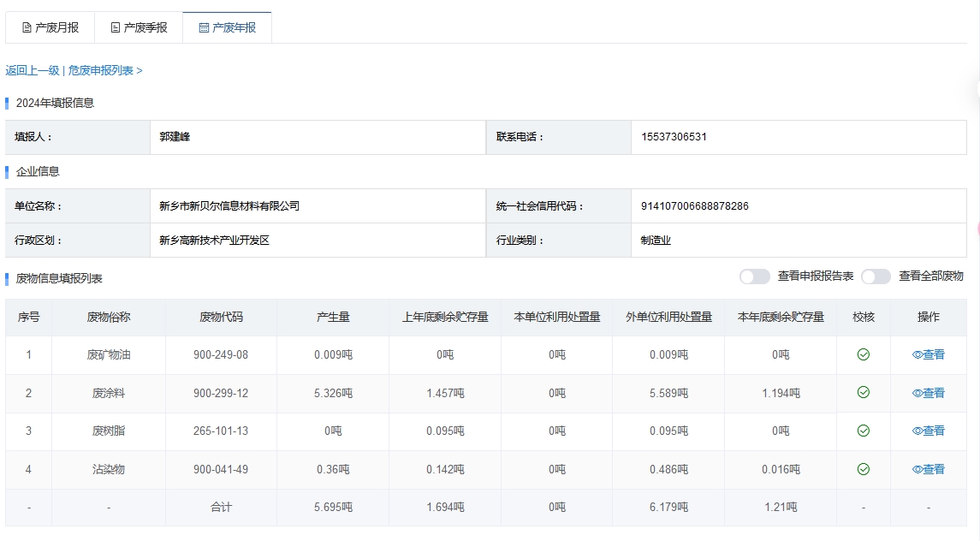Click green check icon for 废涂料
This screenshot has width=980, height=541.
pyautogui.click(x=863, y=393)
